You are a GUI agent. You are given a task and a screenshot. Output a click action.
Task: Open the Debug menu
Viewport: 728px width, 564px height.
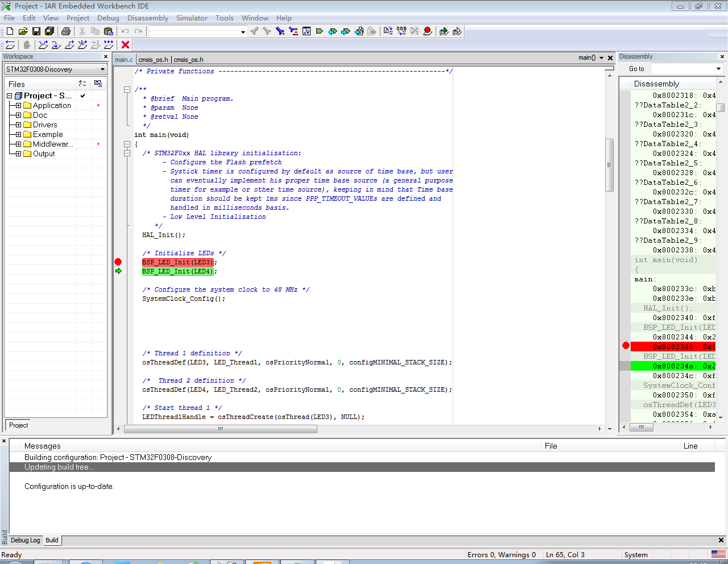[x=108, y=18]
